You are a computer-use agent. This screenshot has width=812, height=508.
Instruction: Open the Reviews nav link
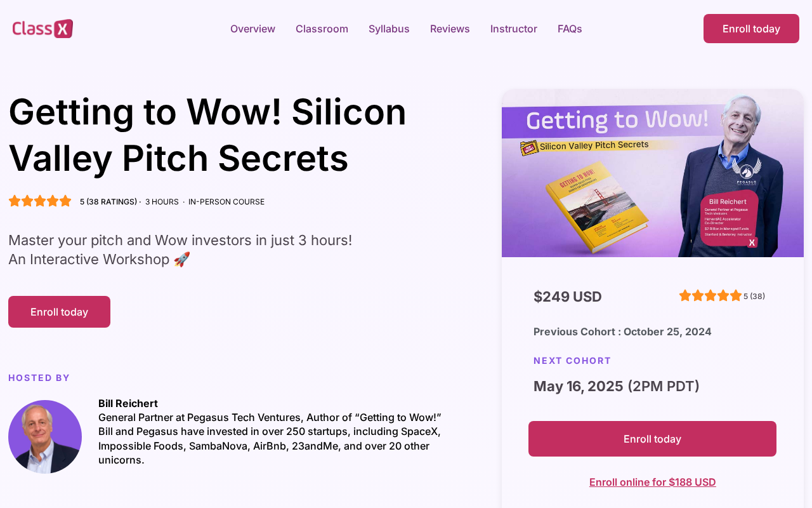(450, 29)
